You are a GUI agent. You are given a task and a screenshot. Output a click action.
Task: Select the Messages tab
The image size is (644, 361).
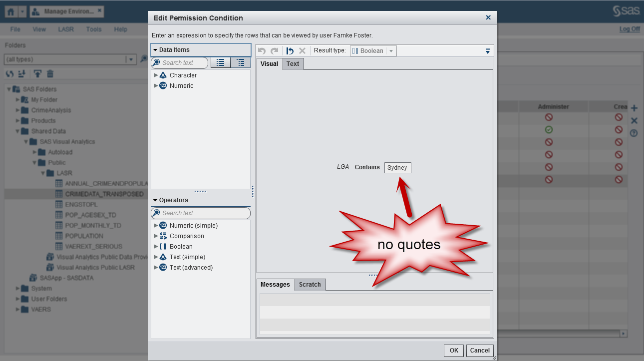(x=275, y=284)
